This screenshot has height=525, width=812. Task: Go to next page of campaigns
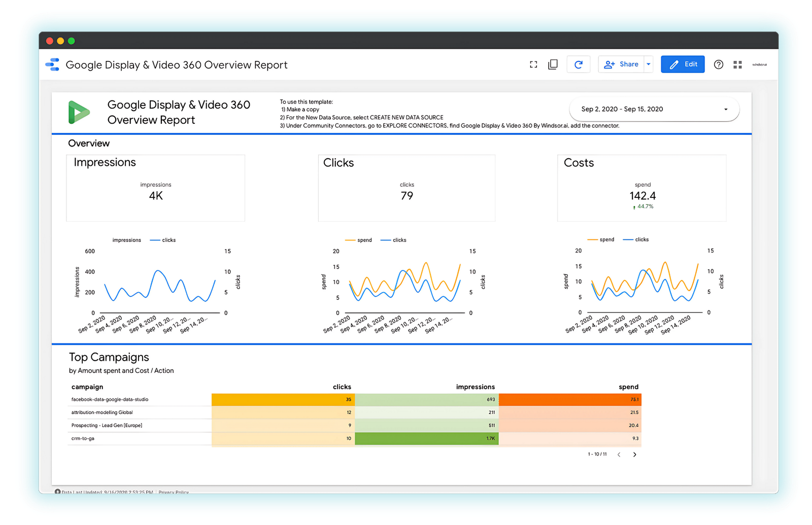(634, 454)
